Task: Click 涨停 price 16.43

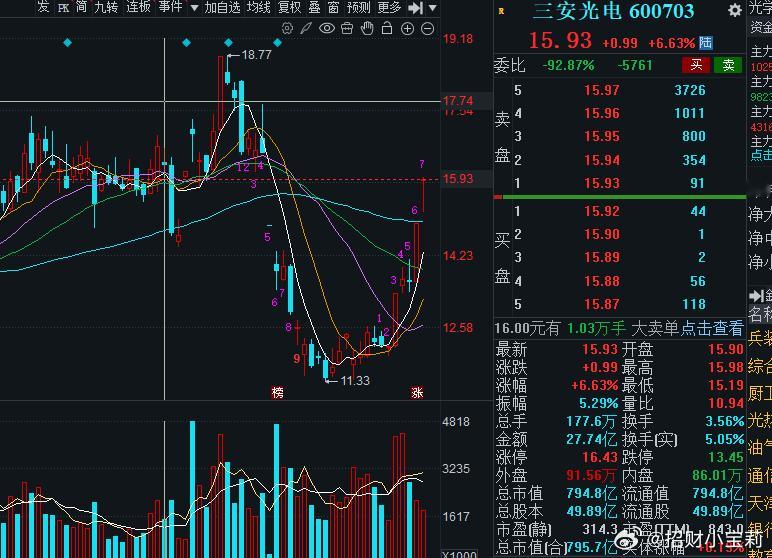Action: [600, 457]
